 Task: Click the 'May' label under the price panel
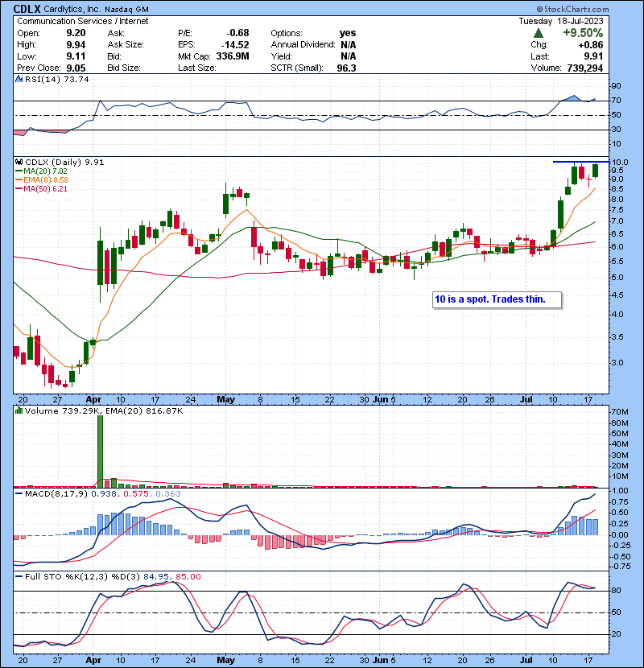225,399
